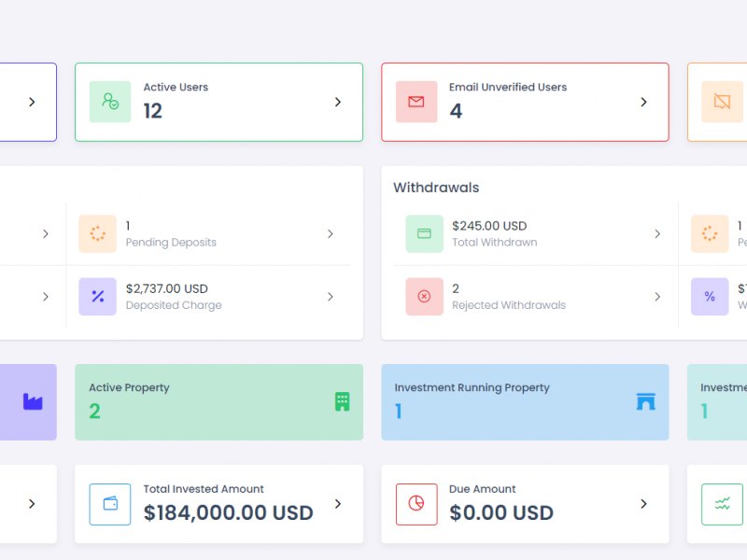Image resolution: width=747 pixels, height=560 pixels.
Task: Click the $184,000.00 USD invested amount
Action: click(228, 512)
